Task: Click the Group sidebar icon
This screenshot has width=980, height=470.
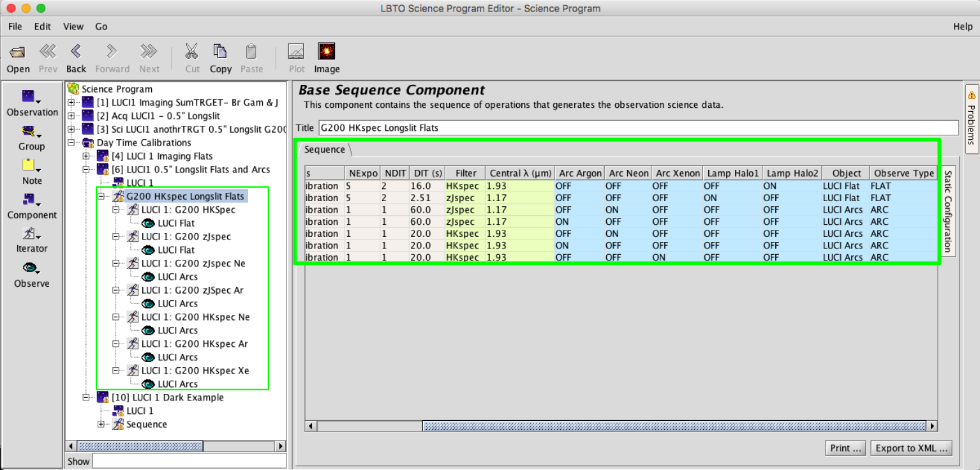Action: pyautogui.click(x=31, y=132)
